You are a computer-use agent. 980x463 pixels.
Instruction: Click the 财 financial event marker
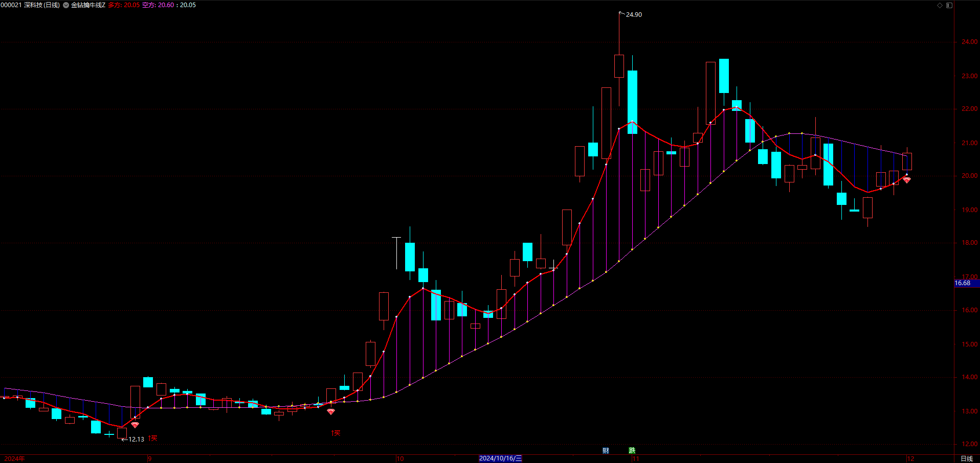(606, 450)
